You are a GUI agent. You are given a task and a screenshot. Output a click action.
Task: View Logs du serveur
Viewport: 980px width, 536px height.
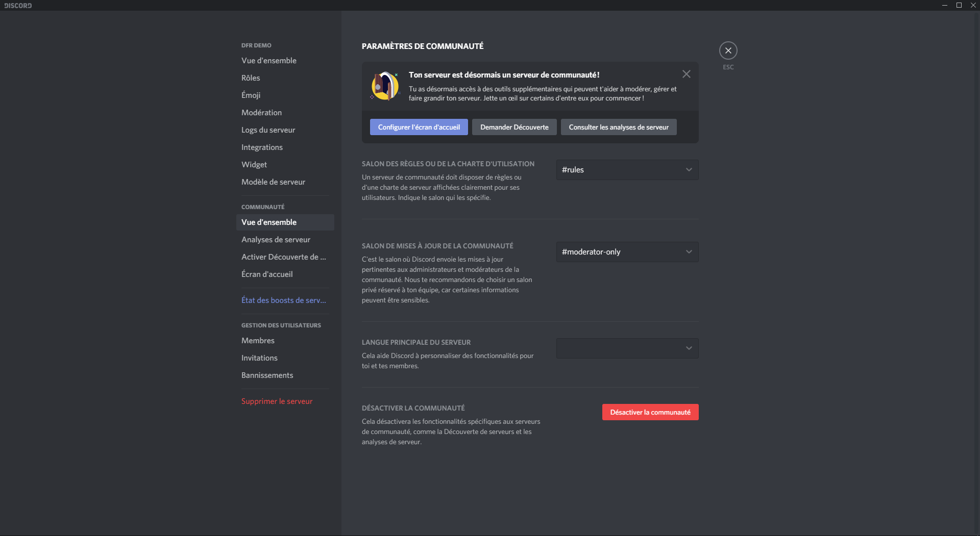click(268, 130)
